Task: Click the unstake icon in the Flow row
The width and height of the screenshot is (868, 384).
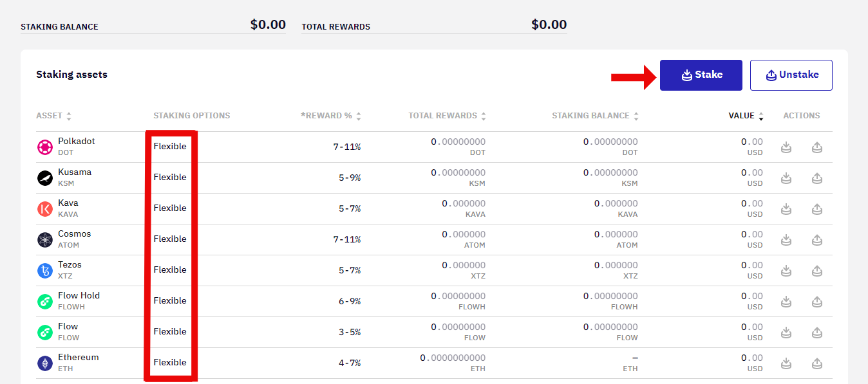Action: click(816, 333)
